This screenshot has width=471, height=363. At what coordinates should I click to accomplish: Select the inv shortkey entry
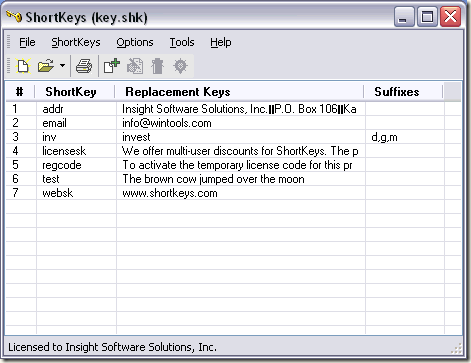(49, 137)
